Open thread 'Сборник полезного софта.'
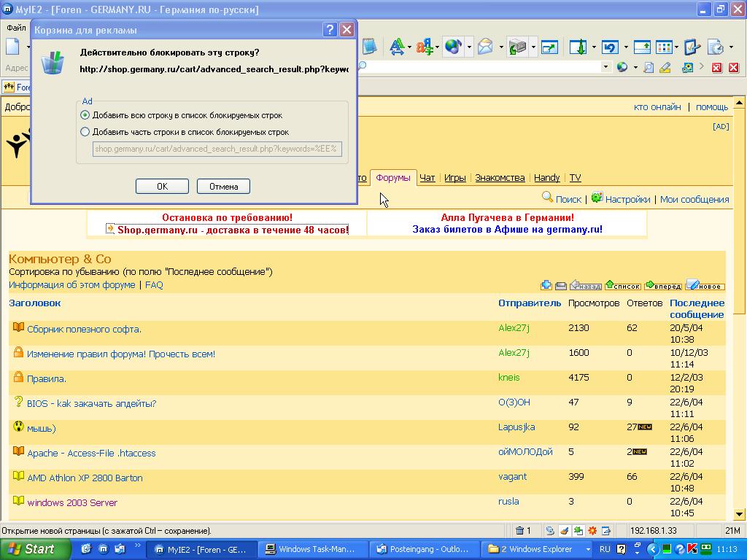The height and width of the screenshot is (560, 747). click(x=84, y=329)
